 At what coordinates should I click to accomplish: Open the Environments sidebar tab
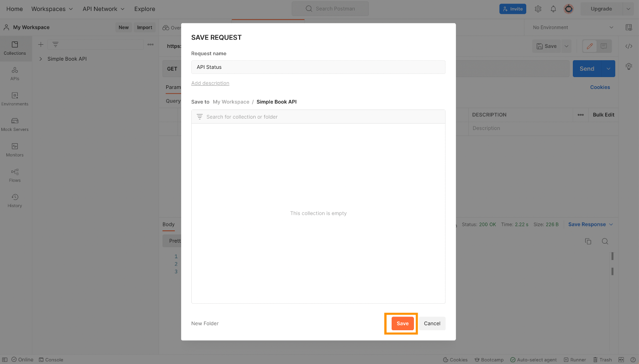[15, 99]
